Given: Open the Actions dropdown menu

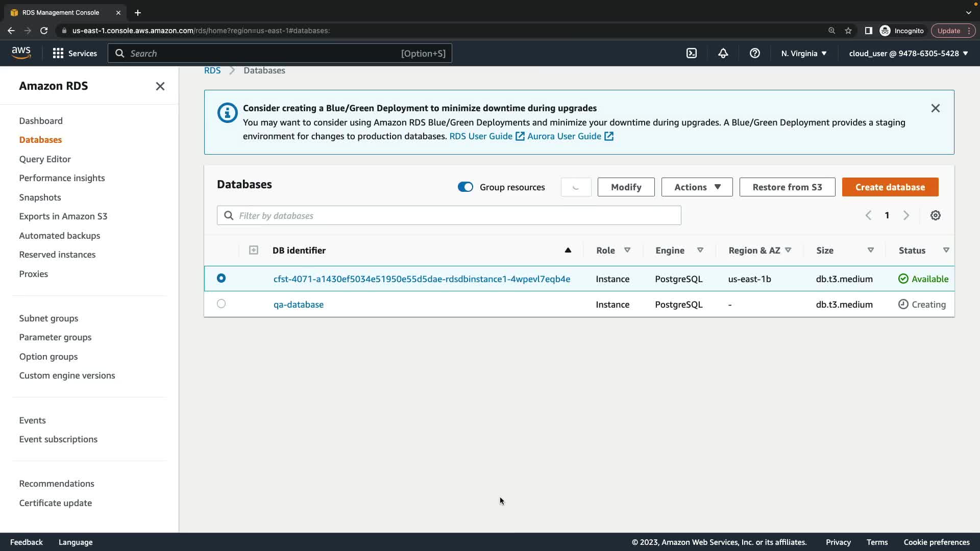Looking at the screenshot, I should coord(697,187).
